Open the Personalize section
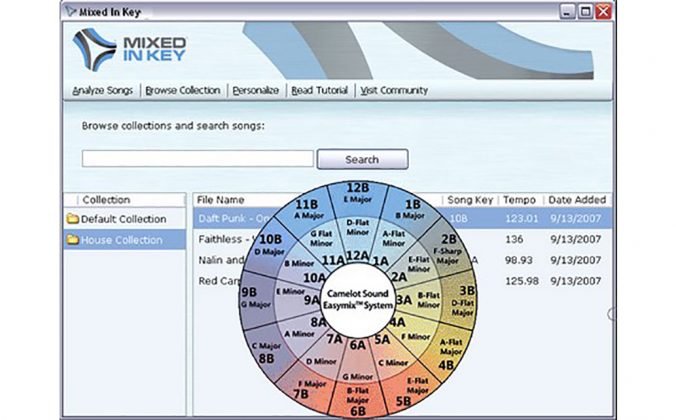Viewport: 676px width, 420px height. 256,91
